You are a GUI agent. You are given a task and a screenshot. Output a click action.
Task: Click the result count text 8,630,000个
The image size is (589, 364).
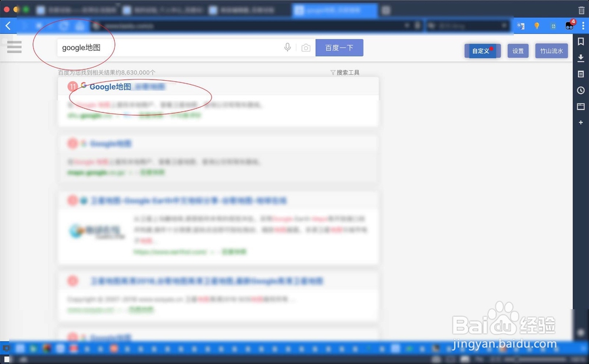pos(138,72)
